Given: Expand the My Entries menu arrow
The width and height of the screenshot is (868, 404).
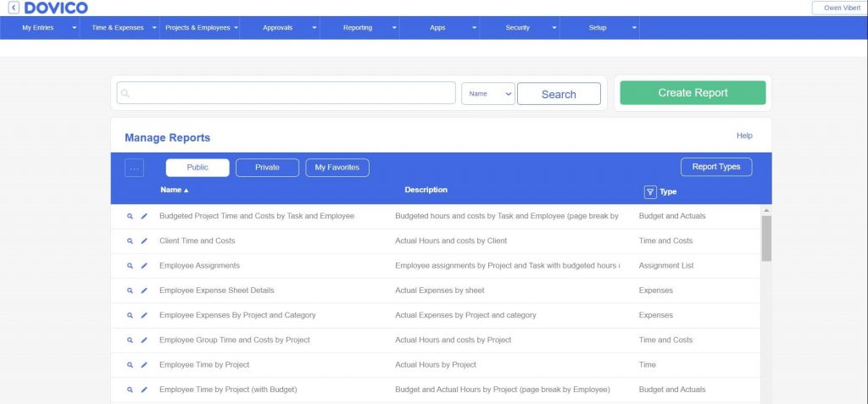Looking at the screenshot, I should [x=75, y=28].
